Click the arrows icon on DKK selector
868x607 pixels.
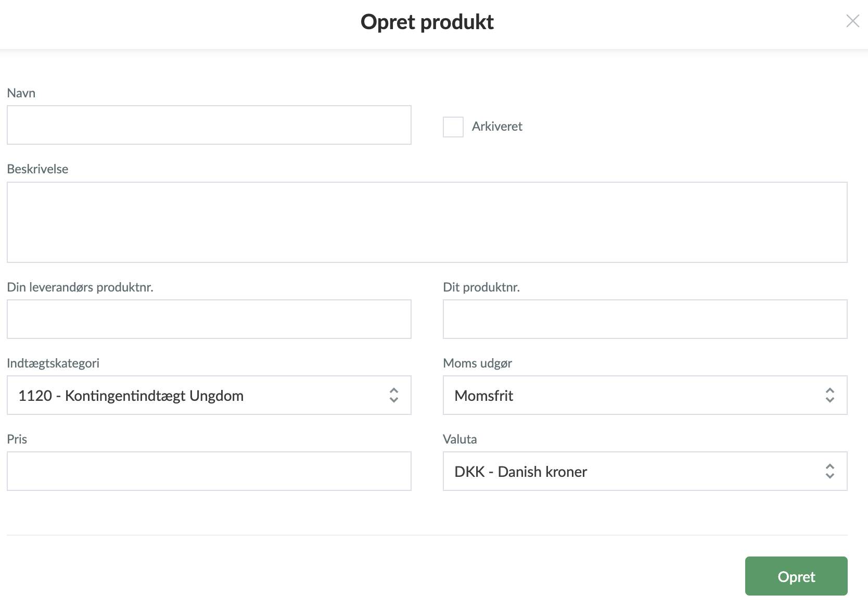pyautogui.click(x=830, y=471)
